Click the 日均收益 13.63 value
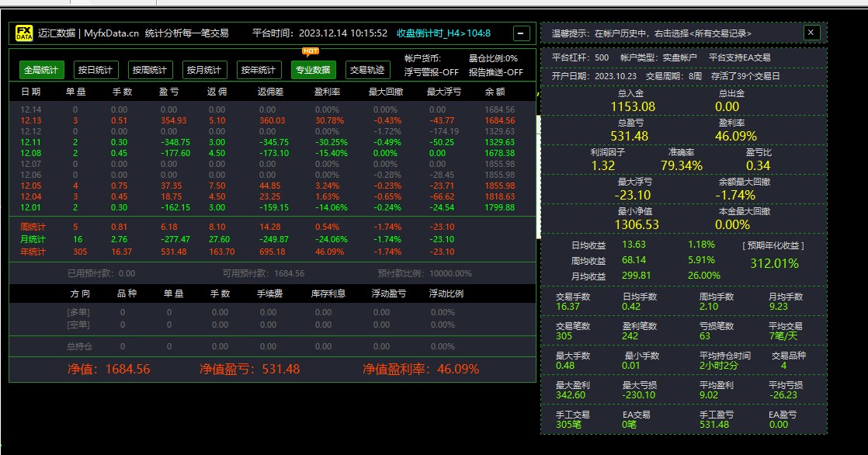The width and height of the screenshot is (868, 455). click(634, 245)
